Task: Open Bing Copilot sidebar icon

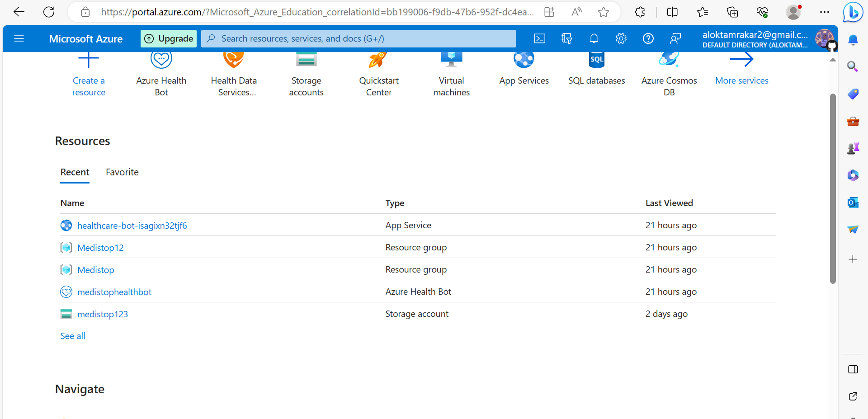Action: tap(853, 12)
